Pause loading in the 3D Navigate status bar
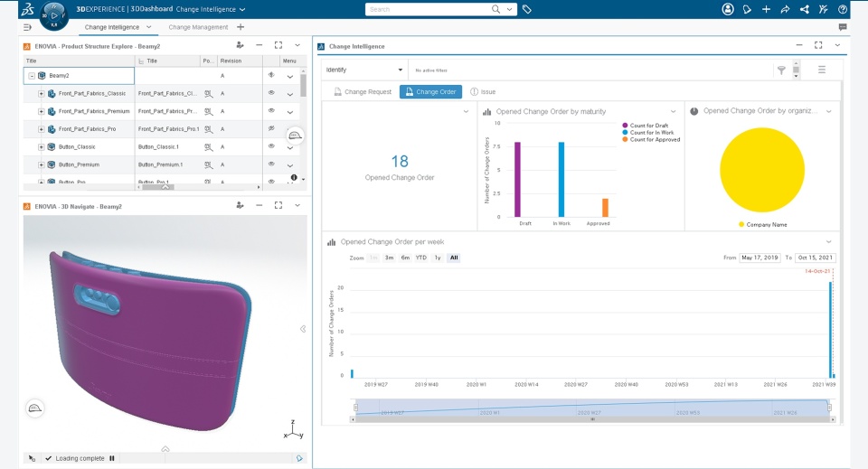868x469 pixels. (112, 458)
